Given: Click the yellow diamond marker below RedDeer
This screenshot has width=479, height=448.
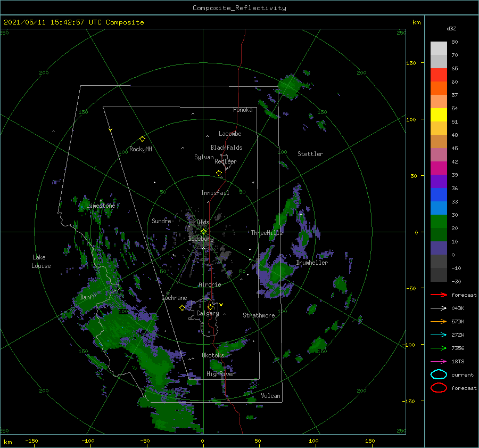Looking at the screenshot, I should click(219, 173).
